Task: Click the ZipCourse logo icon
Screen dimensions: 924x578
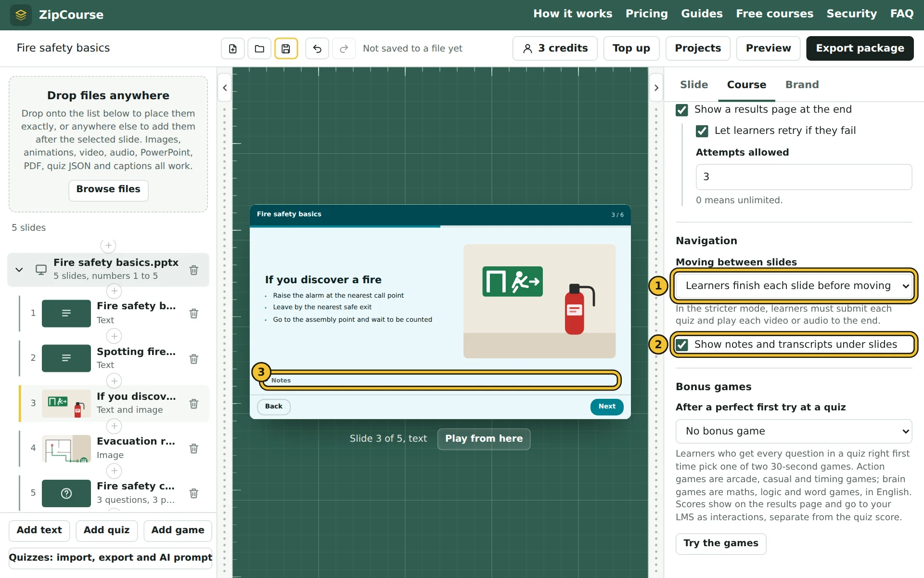Action: tap(21, 15)
